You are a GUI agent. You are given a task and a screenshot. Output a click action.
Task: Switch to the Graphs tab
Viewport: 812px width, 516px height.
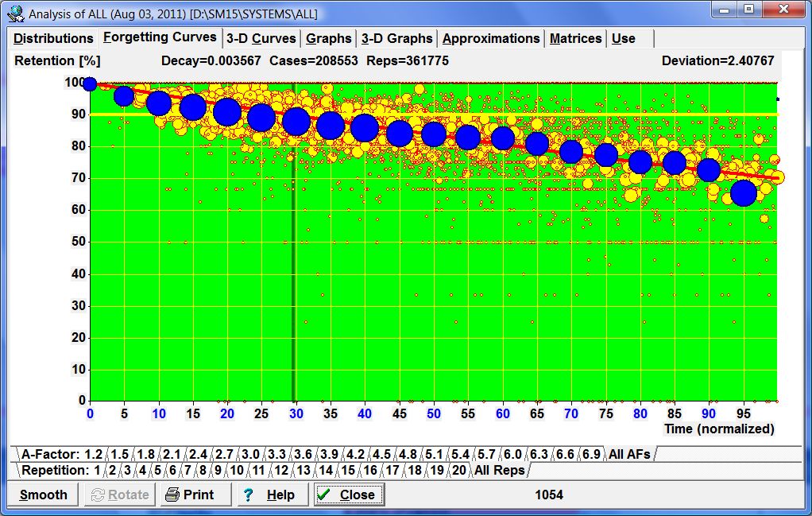(328, 38)
